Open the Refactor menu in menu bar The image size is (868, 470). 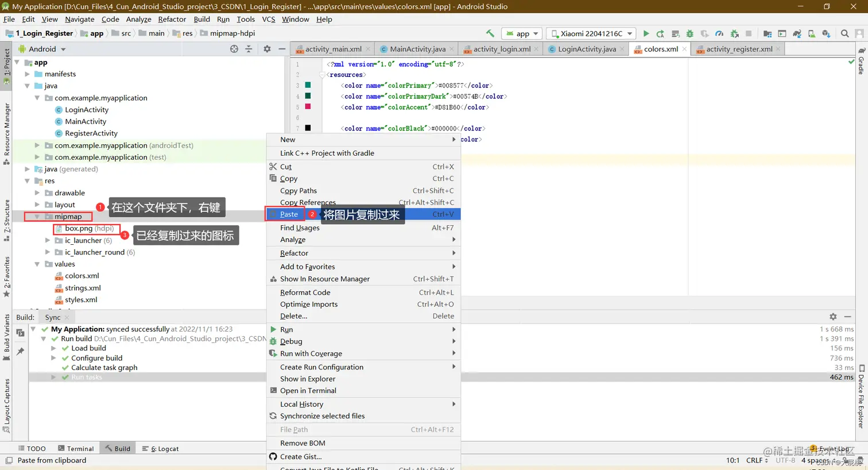click(x=172, y=19)
